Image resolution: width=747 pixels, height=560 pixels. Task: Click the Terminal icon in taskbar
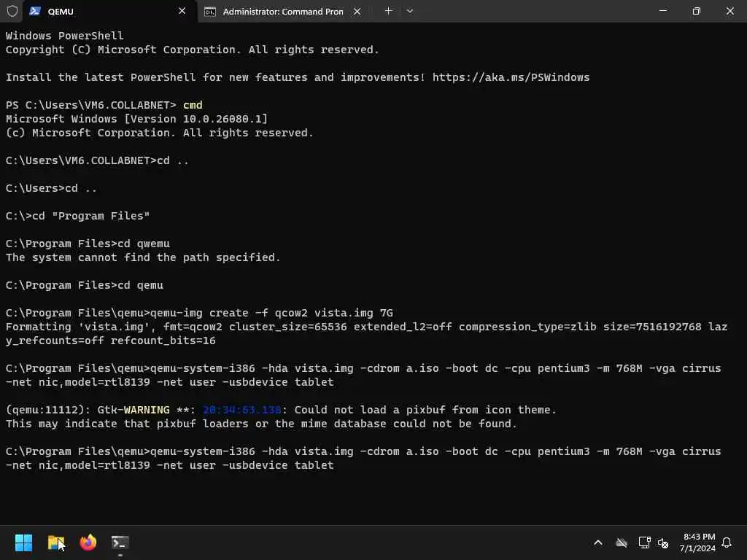(120, 542)
